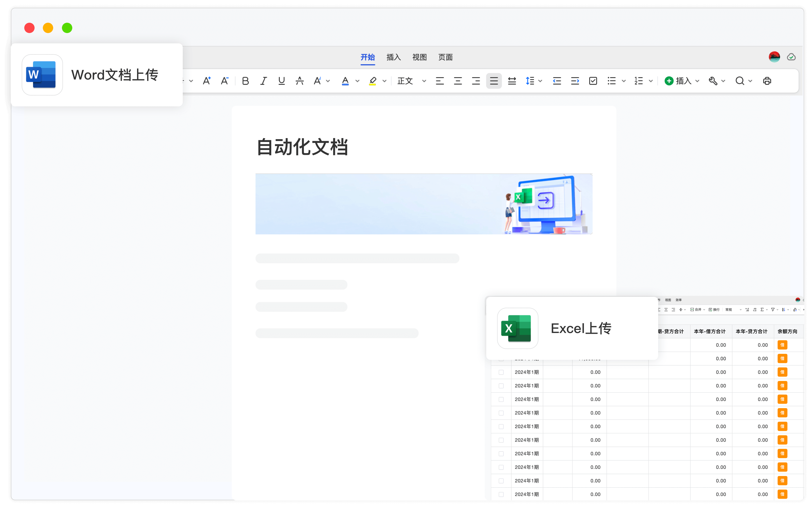Insert a checkbox list item

point(593,81)
